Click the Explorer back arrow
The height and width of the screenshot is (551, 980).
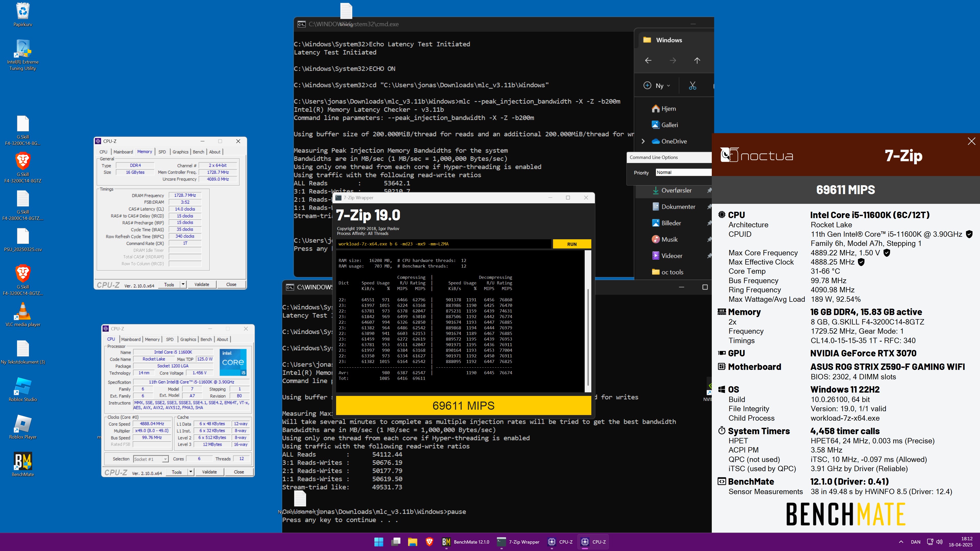(648, 60)
